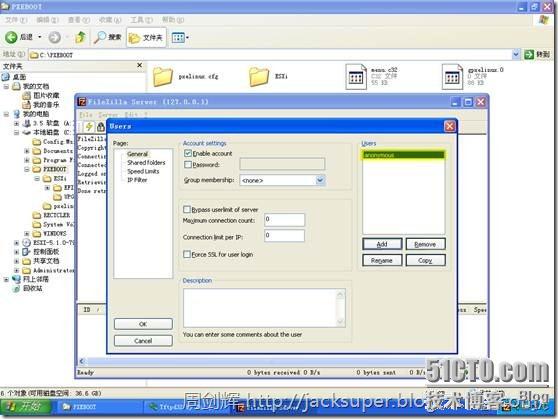Select the ESXi folder icon in file view

[x=259, y=76]
